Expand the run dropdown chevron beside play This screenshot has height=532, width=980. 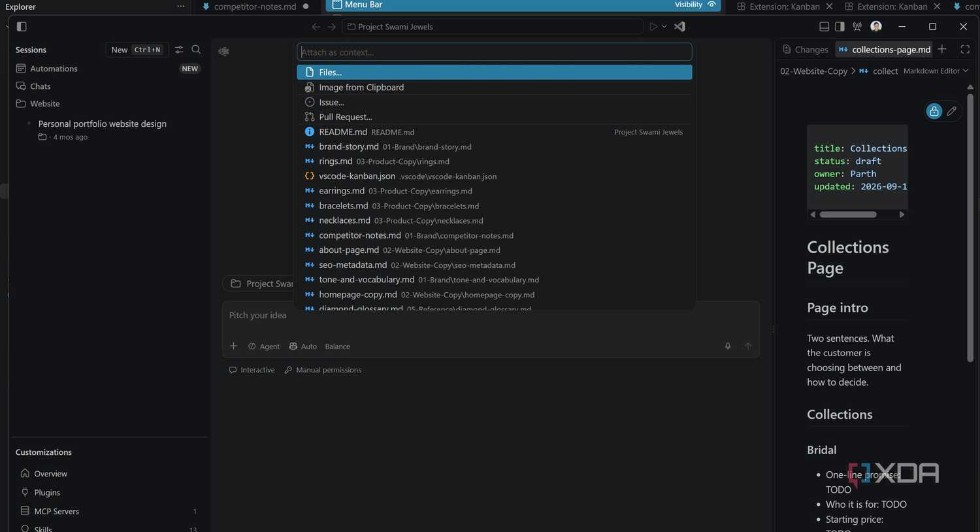click(x=664, y=27)
